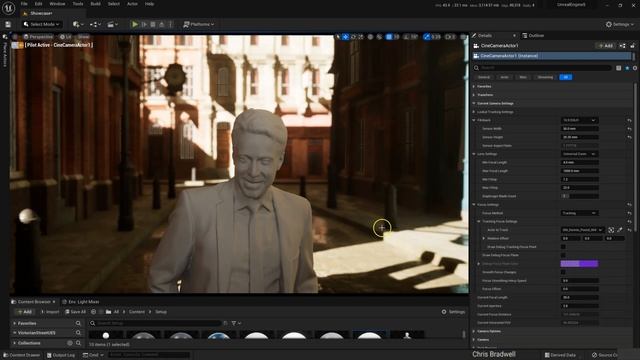Open the Actor to Track dropdown
This screenshot has height=360, width=640.
(582, 230)
